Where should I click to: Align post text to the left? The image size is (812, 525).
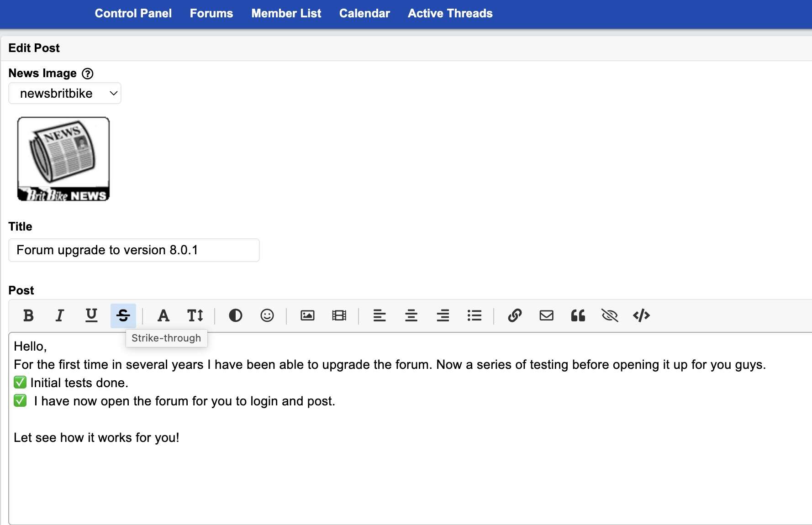pos(380,315)
